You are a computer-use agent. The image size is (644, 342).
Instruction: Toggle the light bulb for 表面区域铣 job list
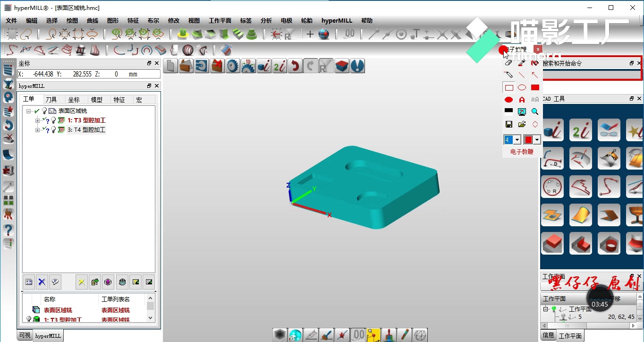tap(44, 111)
